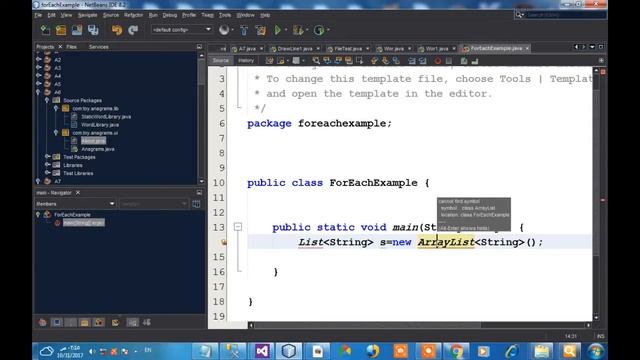Collapse the Source Packages node
Viewport: 640px width, 360px height.
pyautogui.click(x=47, y=100)
